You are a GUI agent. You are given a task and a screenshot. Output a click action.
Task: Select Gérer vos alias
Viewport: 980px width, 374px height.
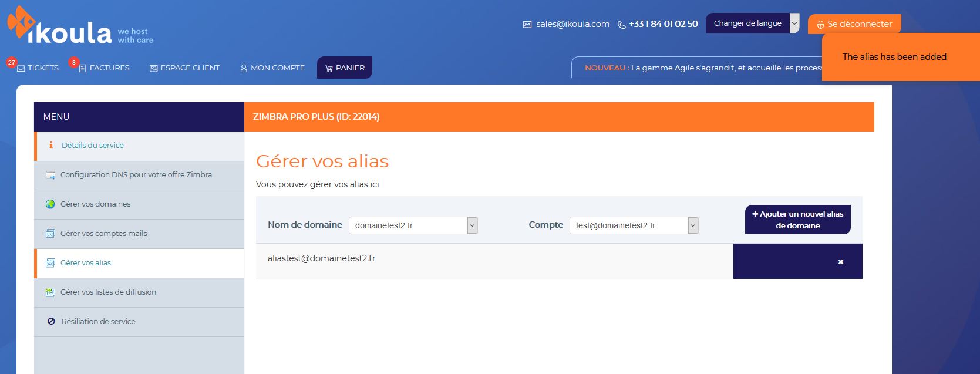coord(139,263)
